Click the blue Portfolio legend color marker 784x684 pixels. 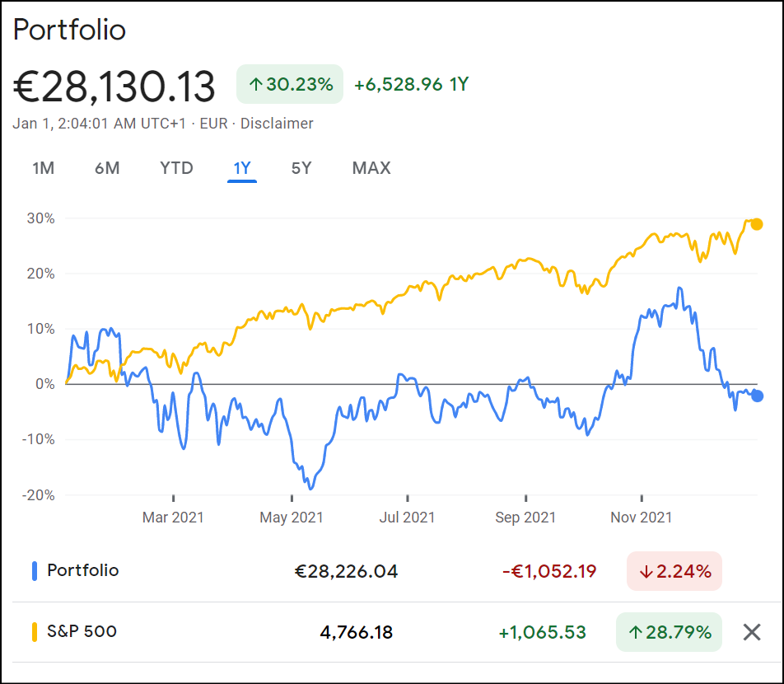point(35,570)
